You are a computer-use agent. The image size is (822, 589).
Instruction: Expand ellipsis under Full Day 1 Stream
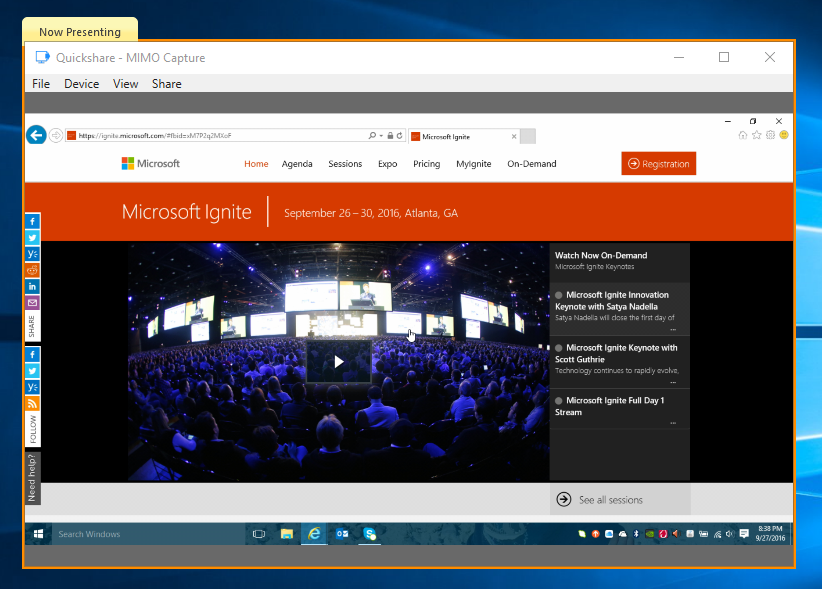pos(673,423)
